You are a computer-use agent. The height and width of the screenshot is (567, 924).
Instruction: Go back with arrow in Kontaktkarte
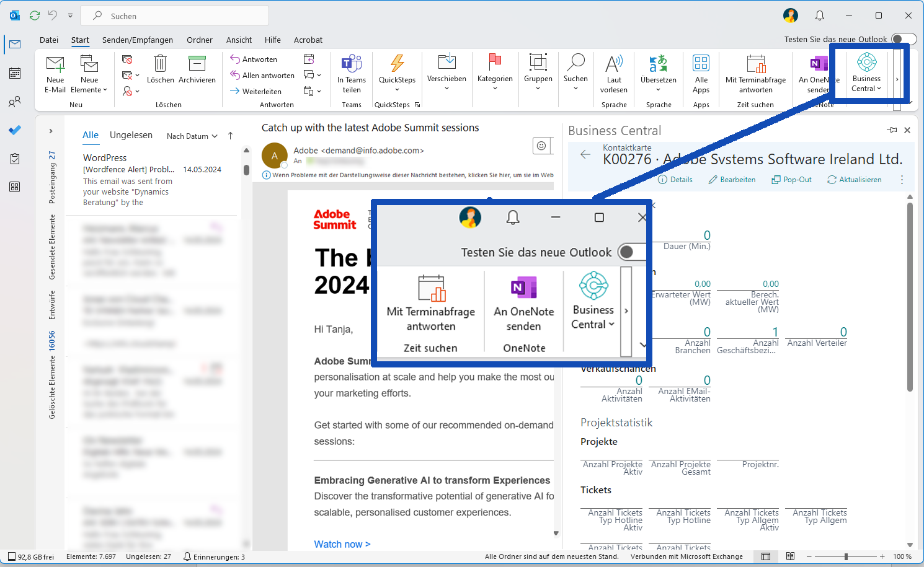click(585, 154)
